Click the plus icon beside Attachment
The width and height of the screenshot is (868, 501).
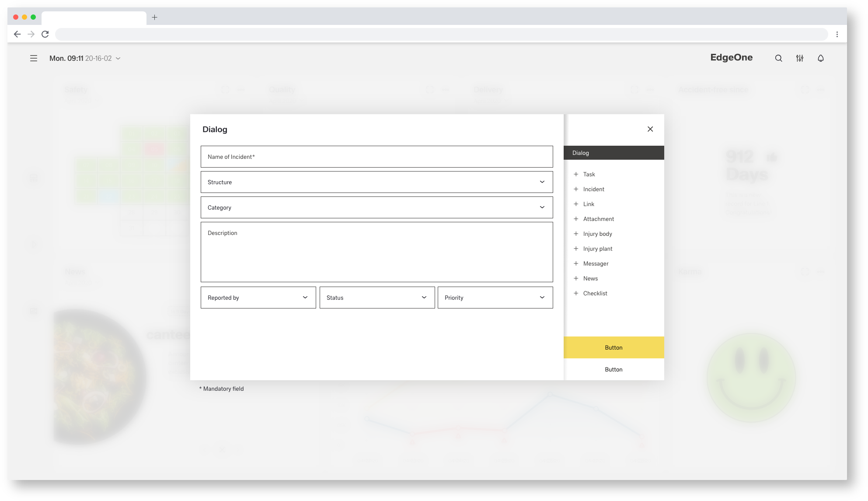click(576, 219)
